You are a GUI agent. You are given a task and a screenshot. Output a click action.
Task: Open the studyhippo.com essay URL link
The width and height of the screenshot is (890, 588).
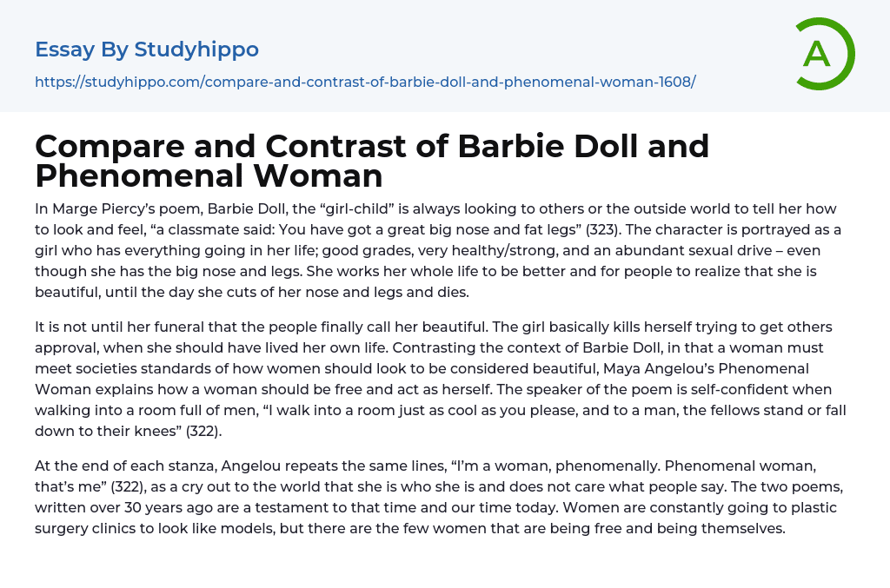365,82
